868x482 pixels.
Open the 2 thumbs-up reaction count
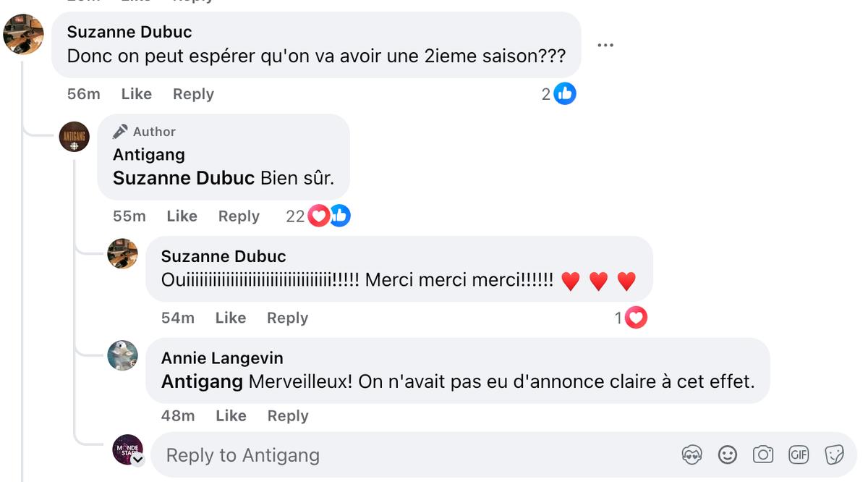558,93
